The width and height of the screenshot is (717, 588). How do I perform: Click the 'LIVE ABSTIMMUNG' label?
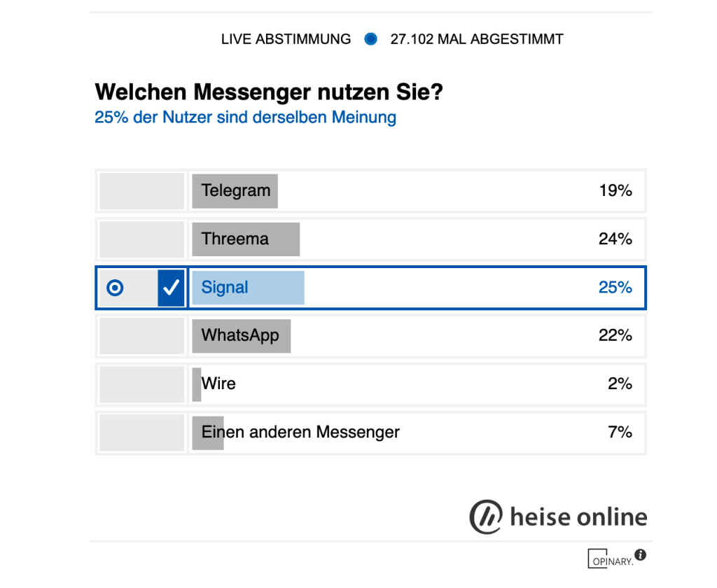(x=286, y=39)
